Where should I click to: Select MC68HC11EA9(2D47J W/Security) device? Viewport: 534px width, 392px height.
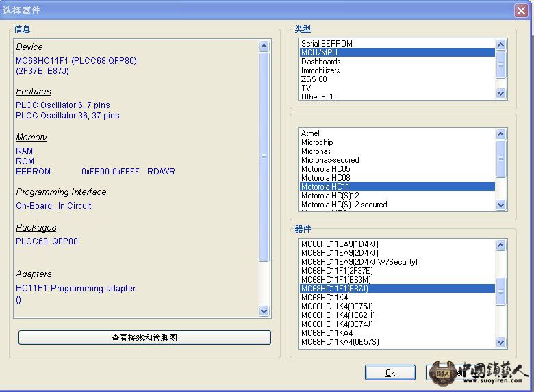click(397, 261)
